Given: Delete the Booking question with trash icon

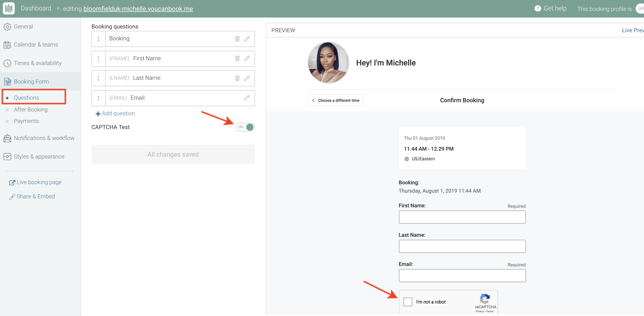Looking at the screenshot, I should click(x=237, y=39).
